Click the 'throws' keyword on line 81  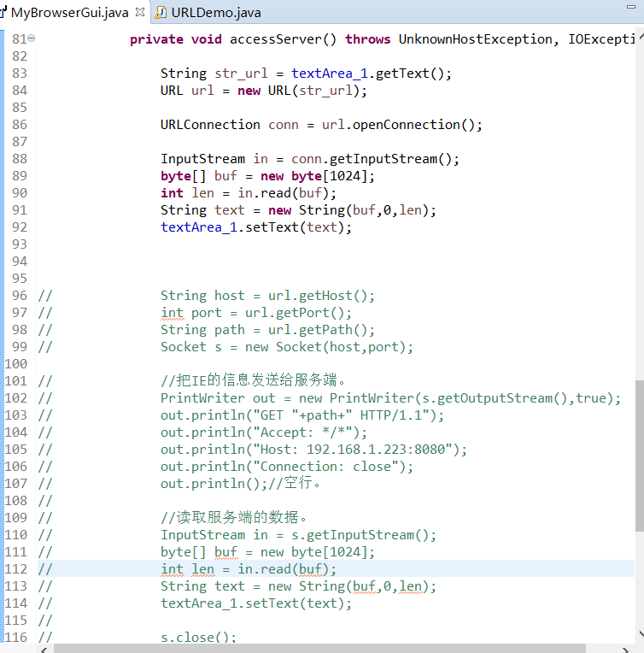tap(368, 39)
